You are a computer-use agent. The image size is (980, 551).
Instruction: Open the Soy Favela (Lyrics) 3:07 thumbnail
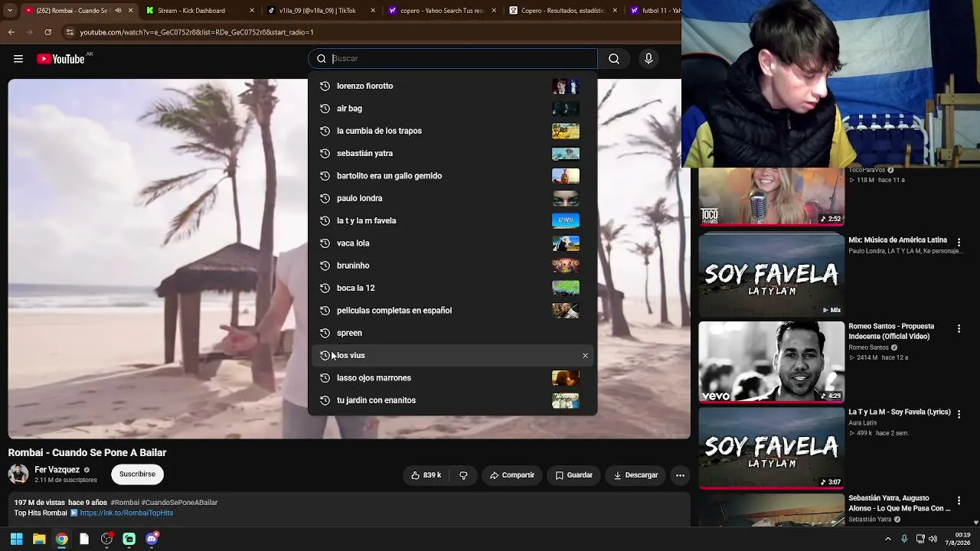click(x=771, y=448)
